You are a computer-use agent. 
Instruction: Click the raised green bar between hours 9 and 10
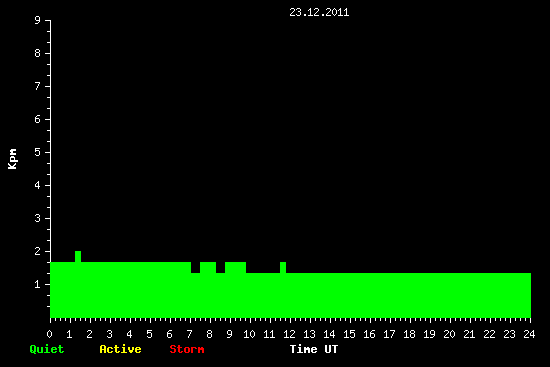[x=235, y=267]
